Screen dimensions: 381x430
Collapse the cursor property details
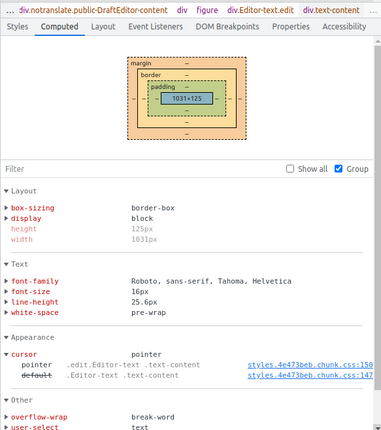tap(6, 355)
